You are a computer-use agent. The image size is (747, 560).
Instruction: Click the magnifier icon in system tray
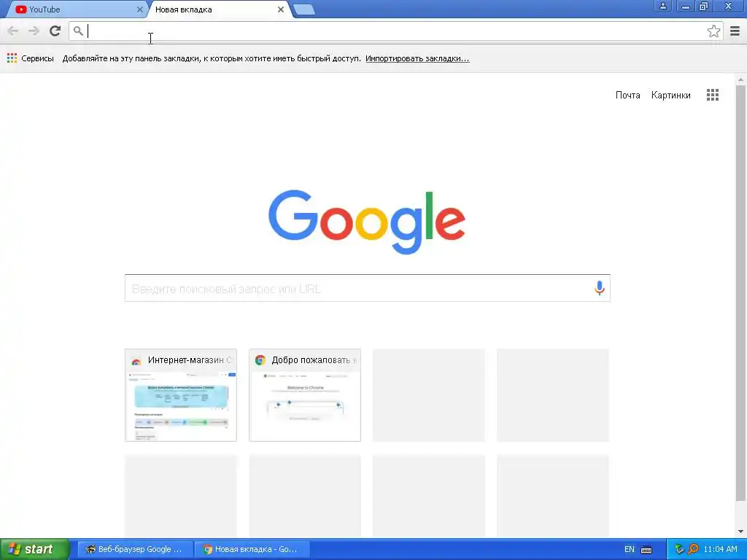(x=693, y=549)
